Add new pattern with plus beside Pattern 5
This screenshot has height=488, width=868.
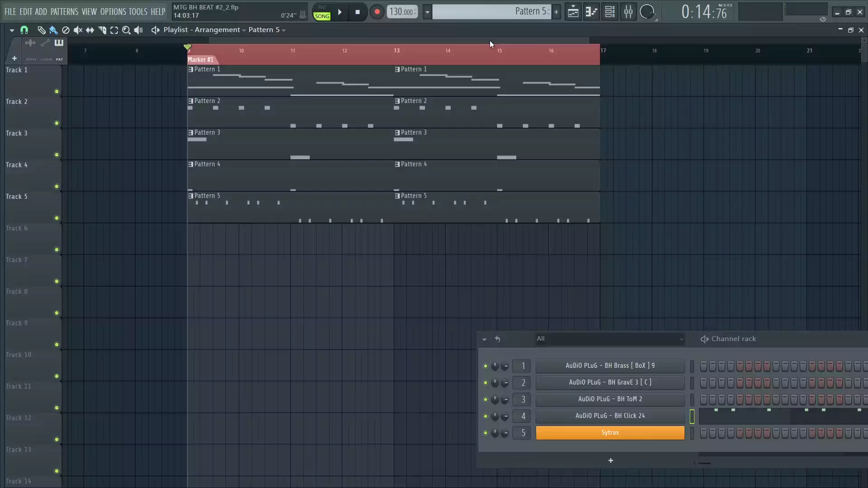click(556, 12)
